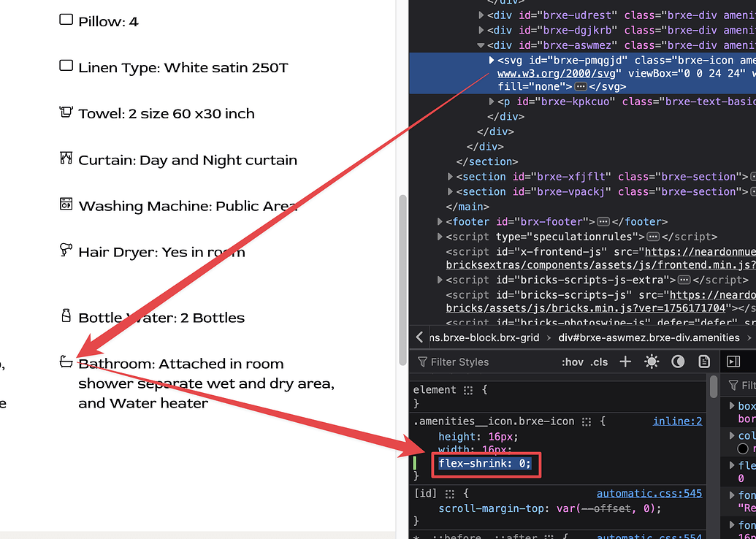
Task: Expand the color property in the Computed pane
Action: coord(733,435)
